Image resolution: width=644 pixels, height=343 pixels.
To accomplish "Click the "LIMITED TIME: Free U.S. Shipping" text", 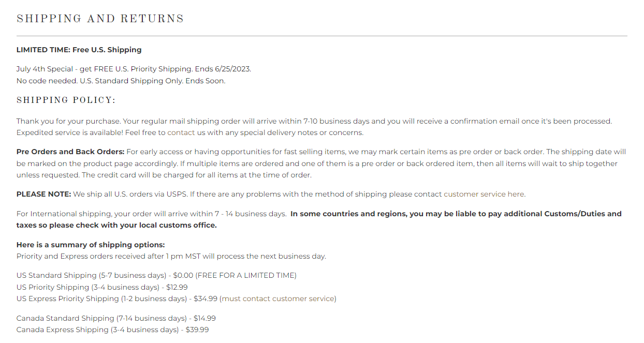I will (x=79, y=50).
